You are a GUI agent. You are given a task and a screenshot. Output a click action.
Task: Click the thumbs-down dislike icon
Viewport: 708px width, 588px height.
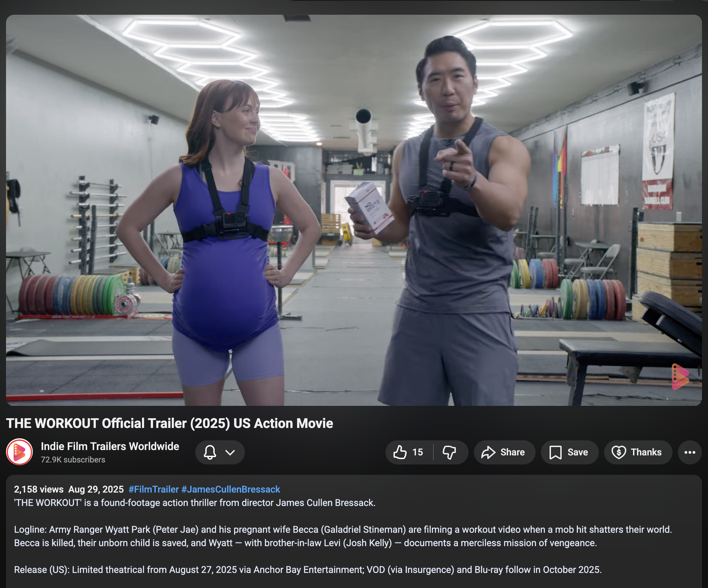pyautogui.click(x=449, y=452)
